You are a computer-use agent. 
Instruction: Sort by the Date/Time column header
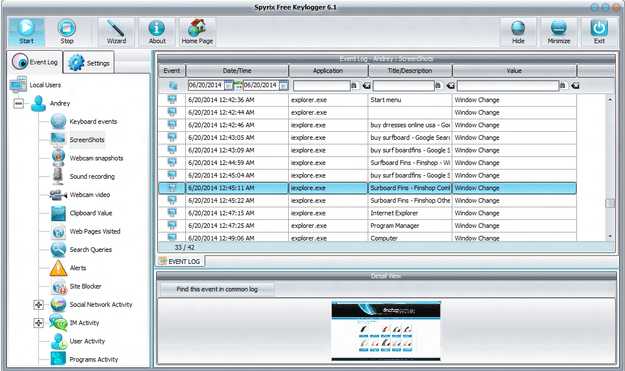[237, 71]
